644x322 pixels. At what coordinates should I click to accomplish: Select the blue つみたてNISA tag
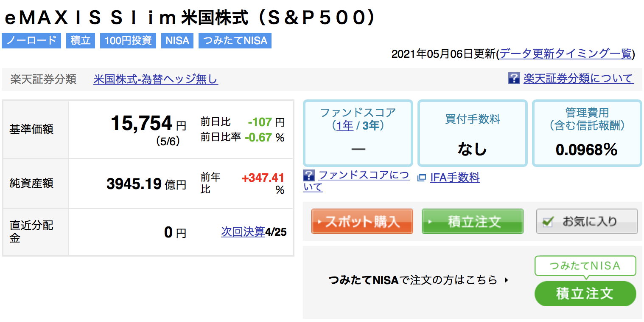pos(235,41)
